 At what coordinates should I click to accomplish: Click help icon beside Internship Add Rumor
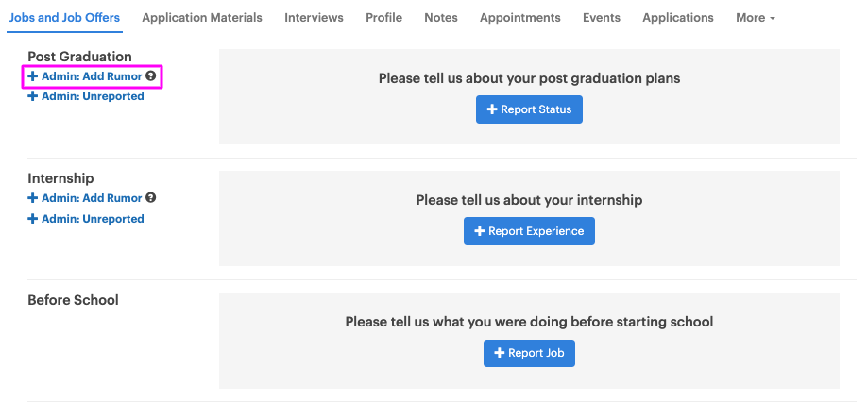click(x=150, y=197)
